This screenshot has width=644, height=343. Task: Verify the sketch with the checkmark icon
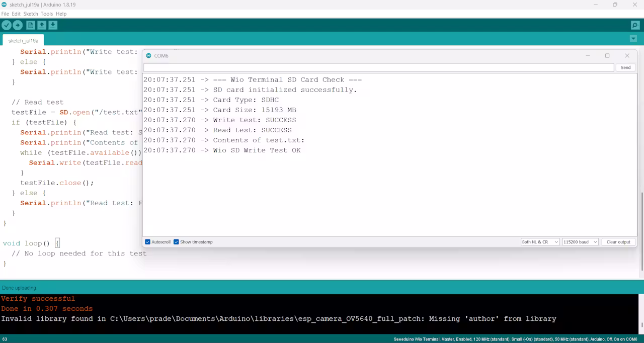(x=7, y=25)
